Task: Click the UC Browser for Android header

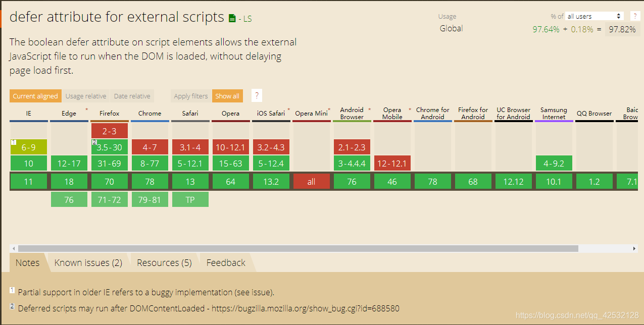Action: pos(514,114)
